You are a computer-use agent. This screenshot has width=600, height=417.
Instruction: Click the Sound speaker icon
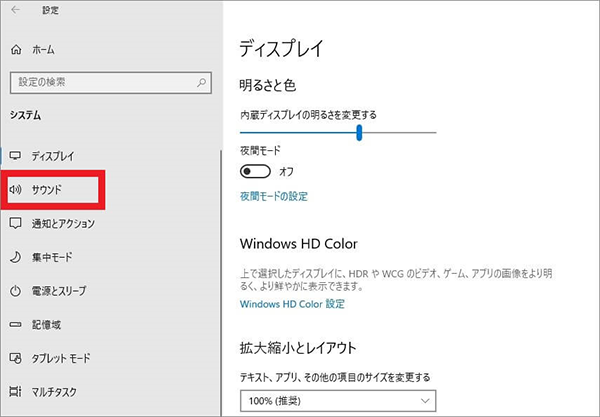[x=15, y=189]
